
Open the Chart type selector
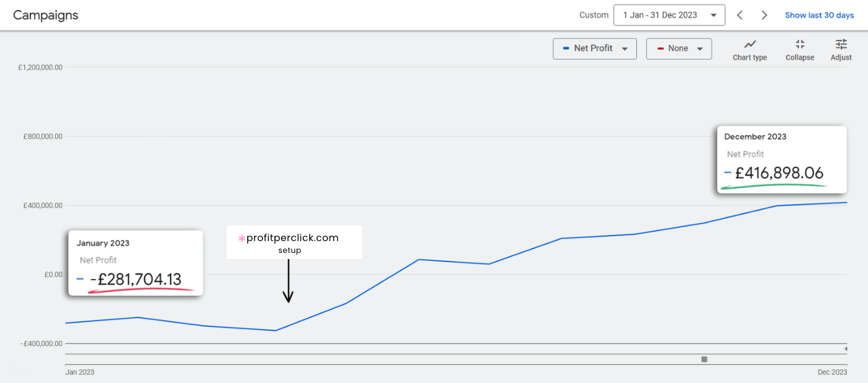750,50
